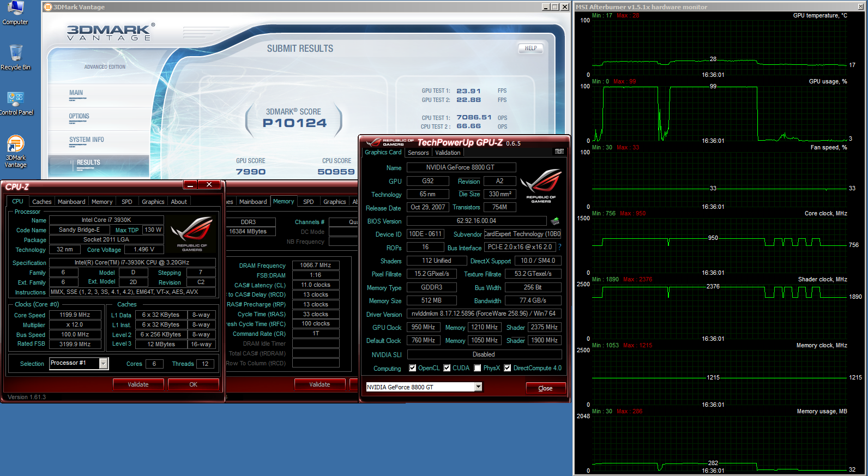The image size is (868, 476).
Task: Click the Core Voltage value 1.496 V
Action: pyautogui.click(x=144, y=249)
